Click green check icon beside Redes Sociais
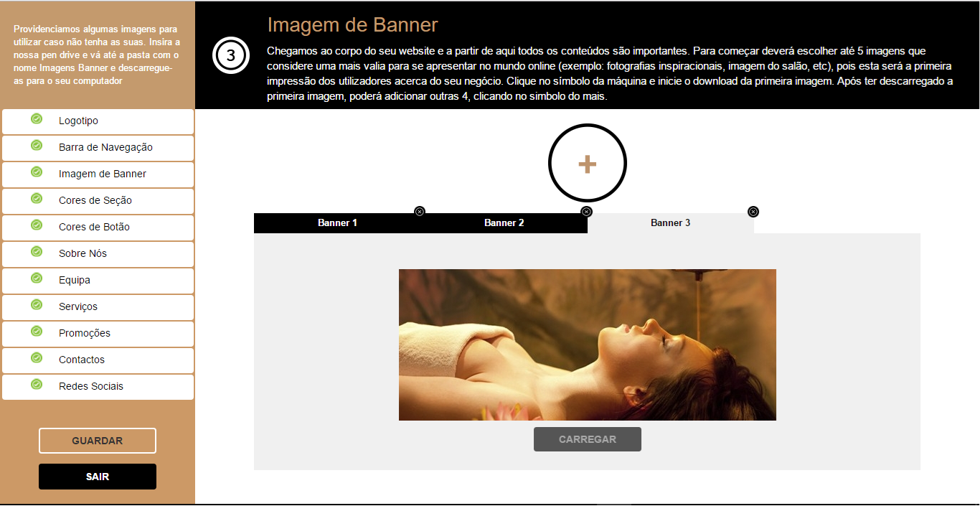 [37, 385]
